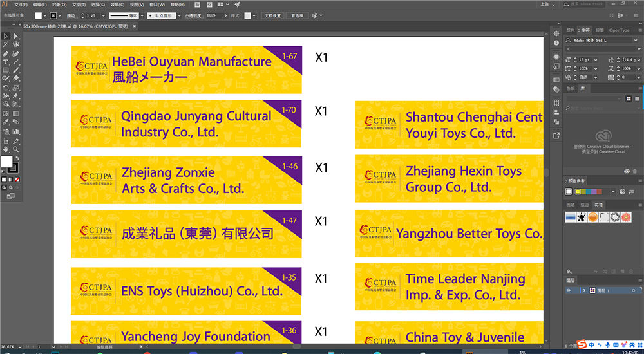Toggle visibility of layer 图层 1
The width and height of the screenshot is (644, 354).
[x=569, y=290]
